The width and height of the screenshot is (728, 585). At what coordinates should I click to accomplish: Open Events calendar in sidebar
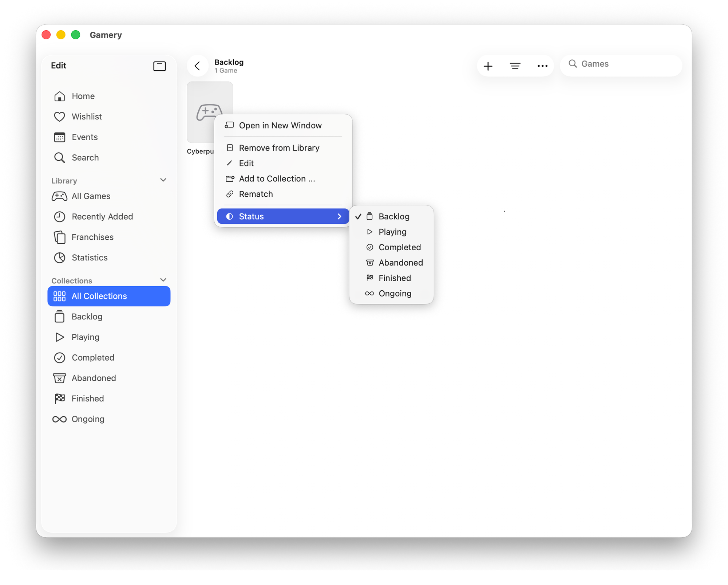[x=84, y=137]
